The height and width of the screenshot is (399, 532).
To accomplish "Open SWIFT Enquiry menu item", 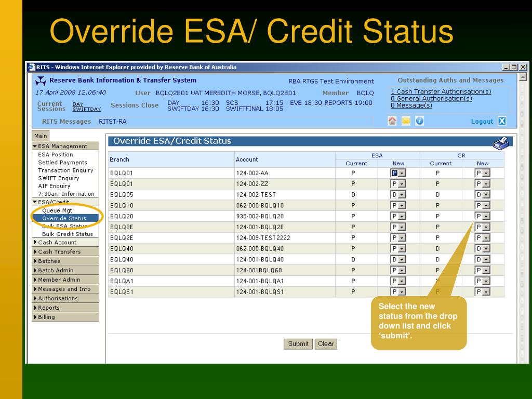I will pyautogui.click(x=58, y=178).
